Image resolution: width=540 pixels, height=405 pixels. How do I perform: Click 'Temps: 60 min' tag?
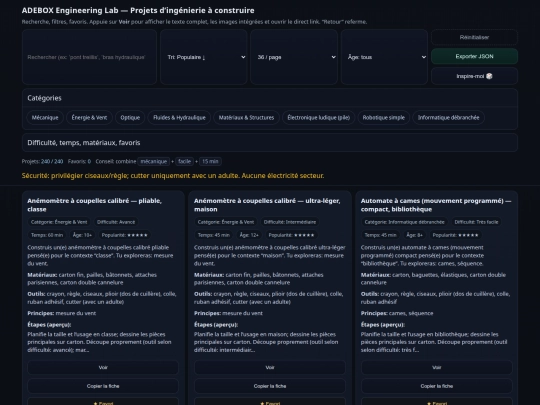tap(47, 235)
